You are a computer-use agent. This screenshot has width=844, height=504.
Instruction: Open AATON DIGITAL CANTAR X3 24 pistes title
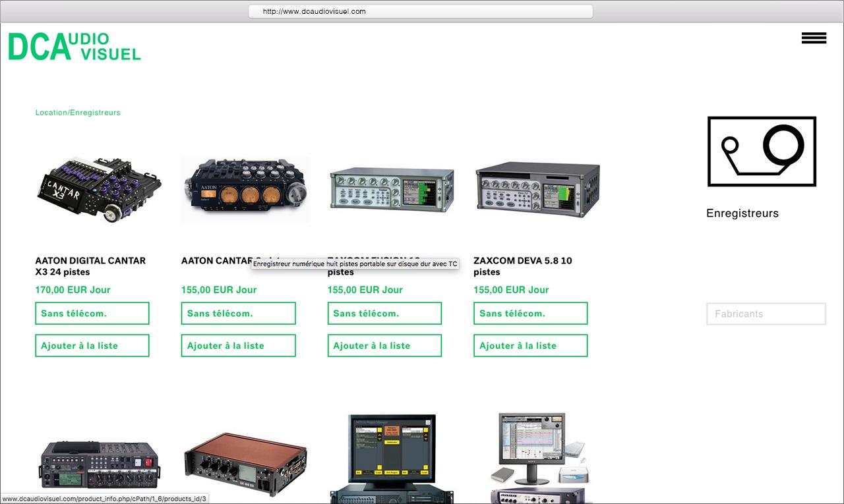click(90, 266)
